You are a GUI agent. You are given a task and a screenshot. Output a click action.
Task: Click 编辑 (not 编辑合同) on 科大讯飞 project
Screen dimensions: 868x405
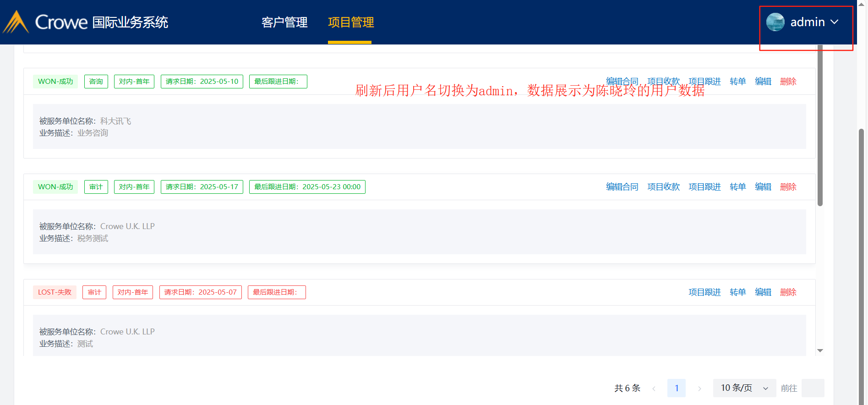pos(763,82)
